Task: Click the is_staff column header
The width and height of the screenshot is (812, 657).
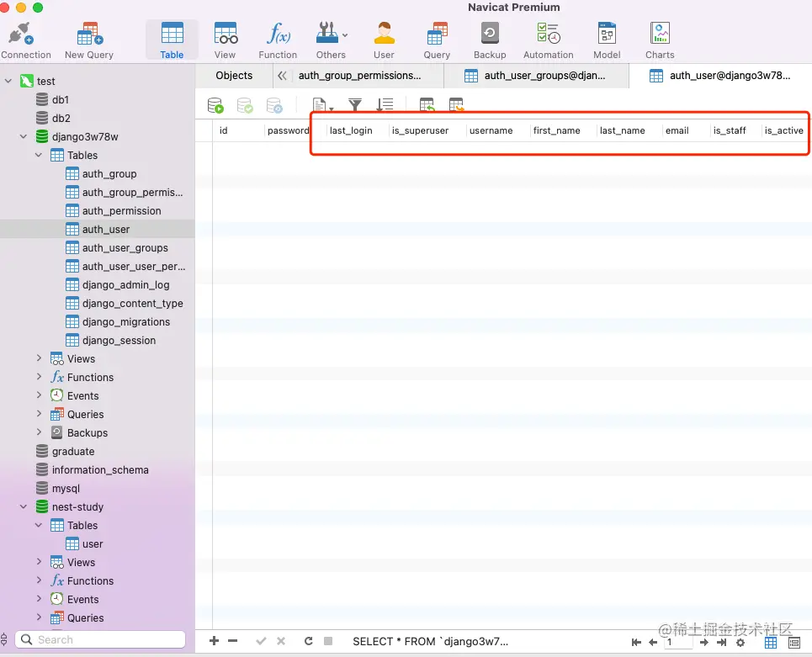Action: click(x=730, y=130)
